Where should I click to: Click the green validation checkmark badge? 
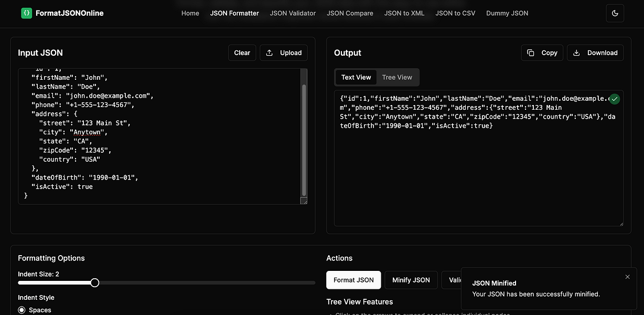click(614, 99)
